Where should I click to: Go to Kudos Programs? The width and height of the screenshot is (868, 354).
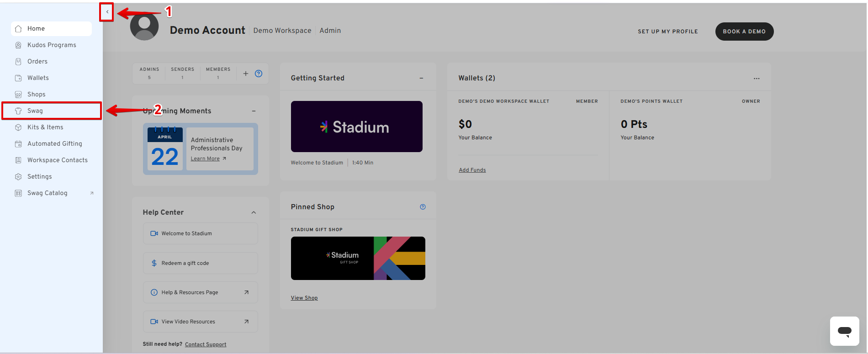pyautogui.click(x=52, y=45)
